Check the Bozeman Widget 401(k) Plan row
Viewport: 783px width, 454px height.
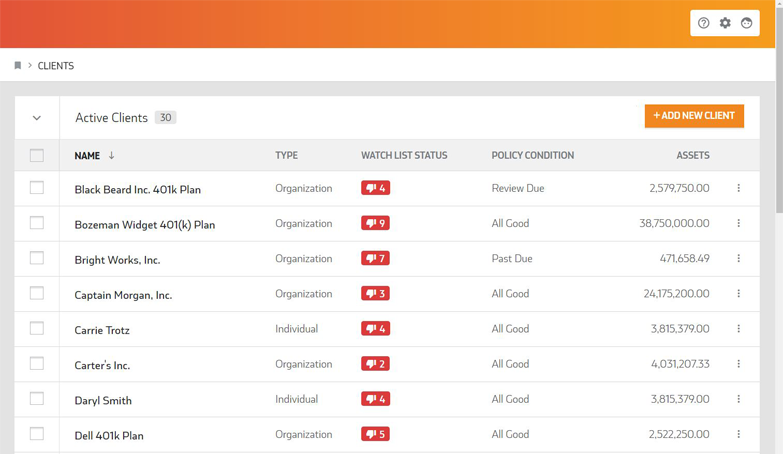[x=37, y=223]
